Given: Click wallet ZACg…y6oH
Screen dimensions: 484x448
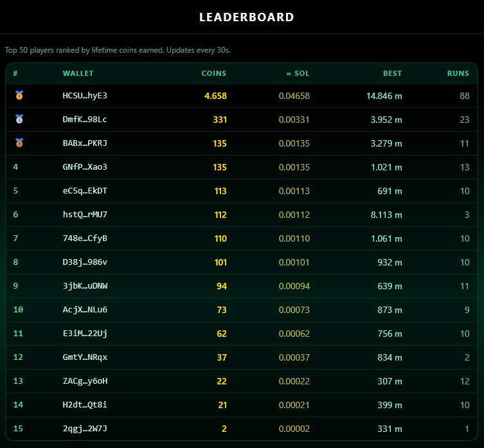Looking at the screenshot, I should [x=85, y=381].
